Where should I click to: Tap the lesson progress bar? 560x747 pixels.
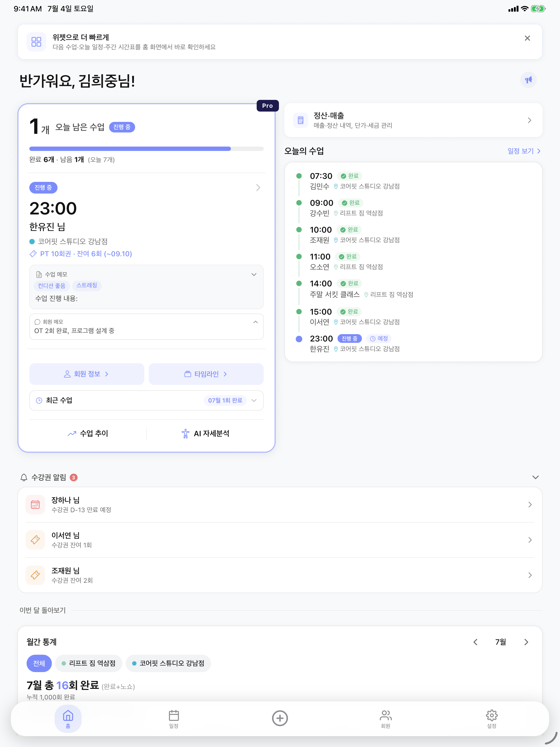pos(146,148)
